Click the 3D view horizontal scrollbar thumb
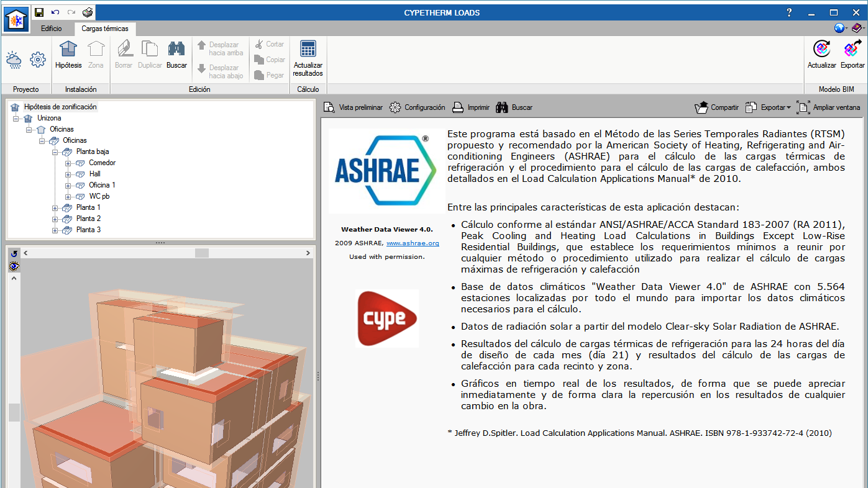The width and height of the screenshot is (868, 488). (202, 253)
